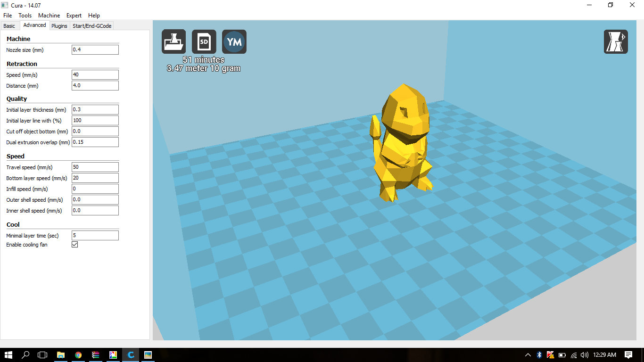Click the Cura app icon in the title bar
Image resolution: width=644 pixels, height=362 pixels.
coord(5,5)
